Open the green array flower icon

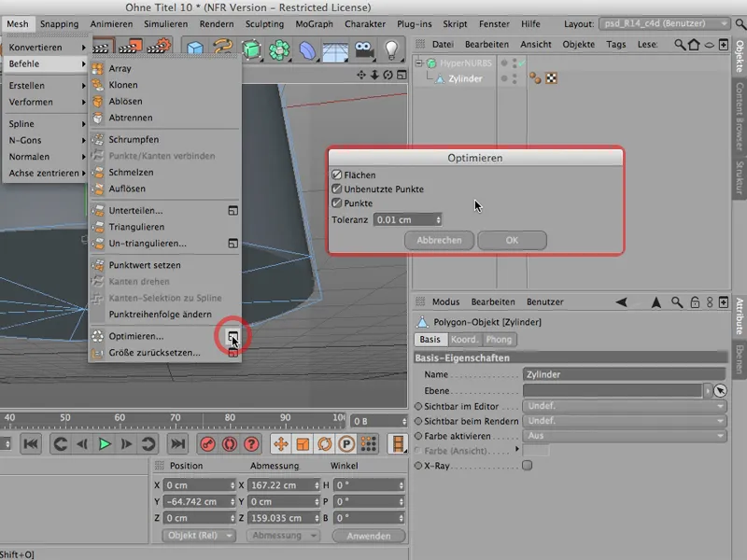279,49
